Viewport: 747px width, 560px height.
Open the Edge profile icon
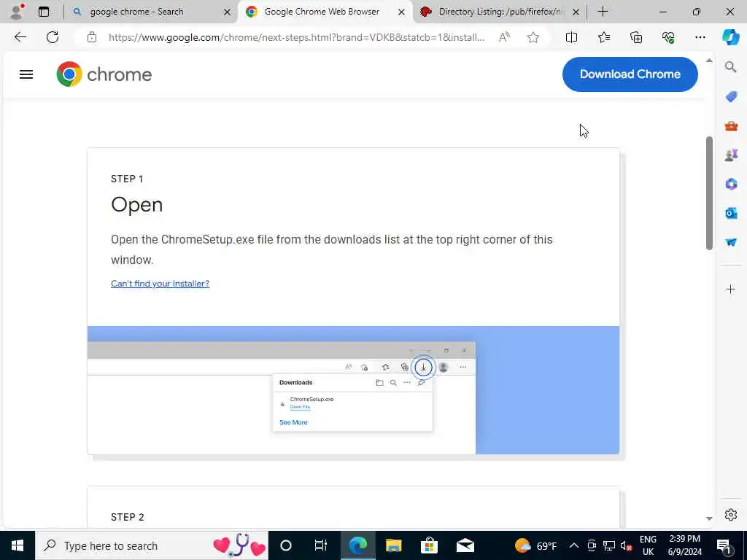coord(18,12)
